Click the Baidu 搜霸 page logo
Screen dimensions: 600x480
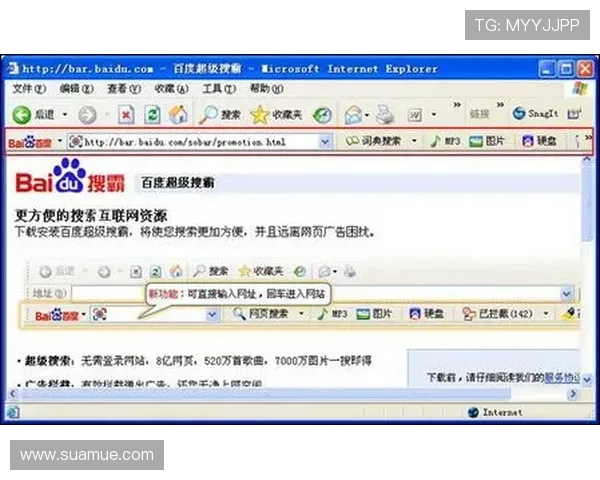click(x=70, y=177)
